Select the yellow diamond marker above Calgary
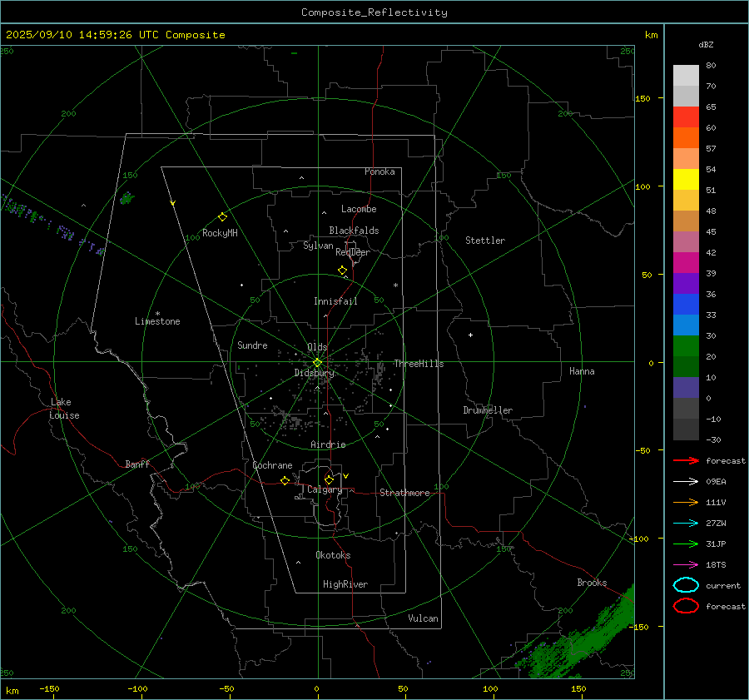Image resolution: width=749 pixels, height=700 pixels. point(329,479)
